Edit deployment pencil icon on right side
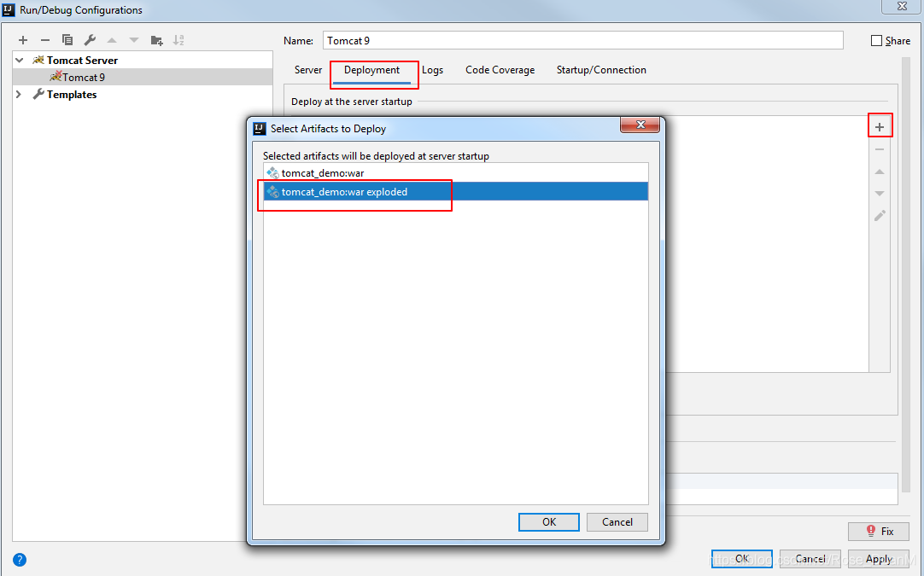 (880, 216)
